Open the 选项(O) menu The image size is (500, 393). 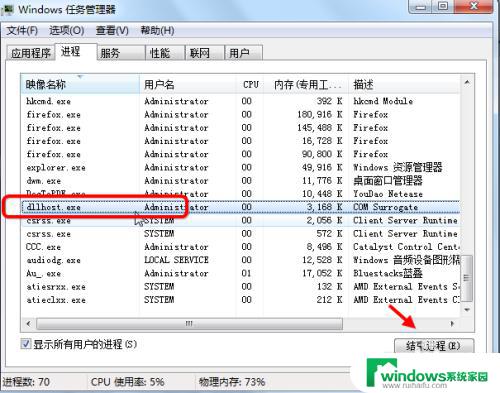tap(67, 31)
